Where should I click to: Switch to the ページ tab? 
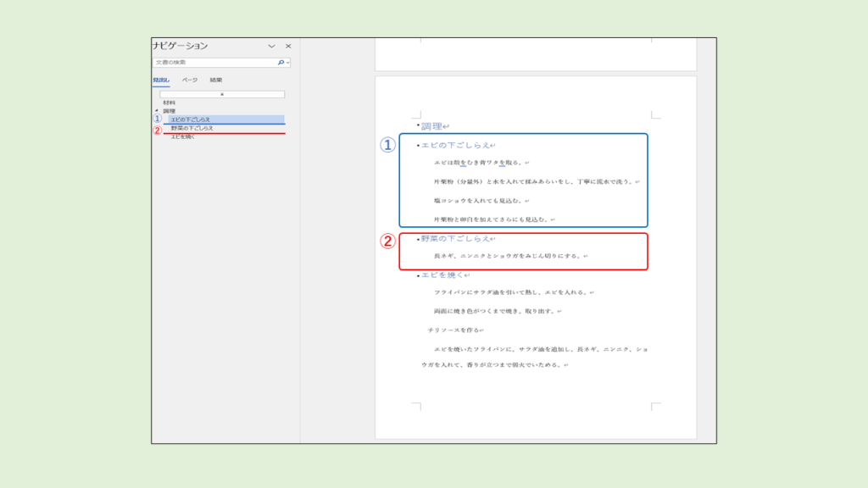[x=190, y=80]
